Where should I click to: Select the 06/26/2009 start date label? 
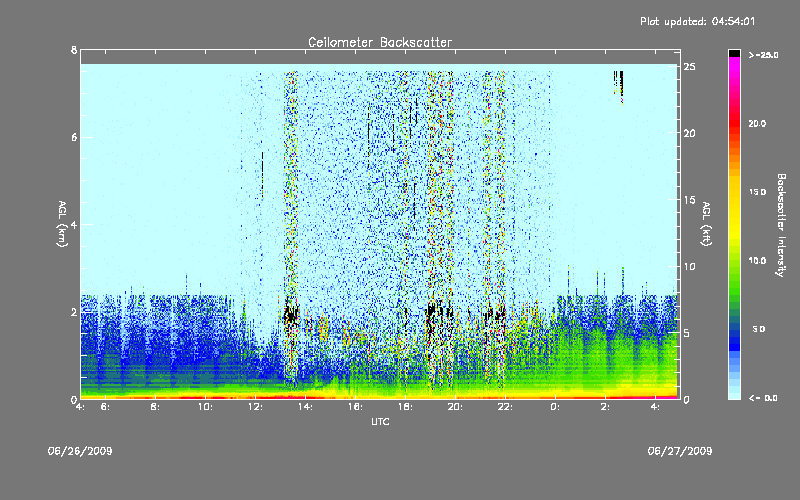(x=80, y=451)
